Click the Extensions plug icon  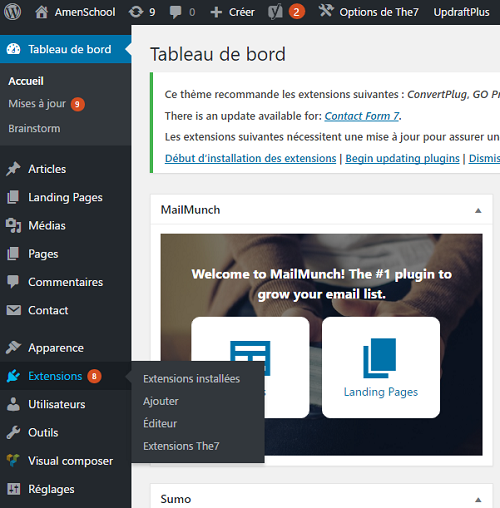tap(13, 376)
